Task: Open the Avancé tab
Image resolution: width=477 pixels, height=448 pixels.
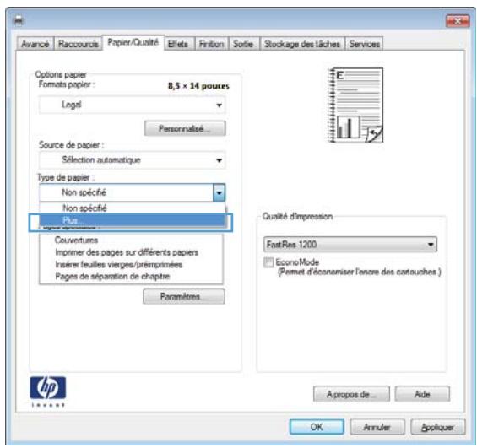Action: tap(35, 44)
